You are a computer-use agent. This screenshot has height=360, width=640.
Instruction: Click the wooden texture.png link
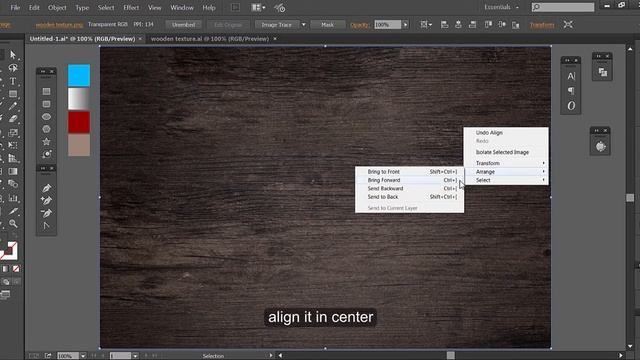pos(59,25)
